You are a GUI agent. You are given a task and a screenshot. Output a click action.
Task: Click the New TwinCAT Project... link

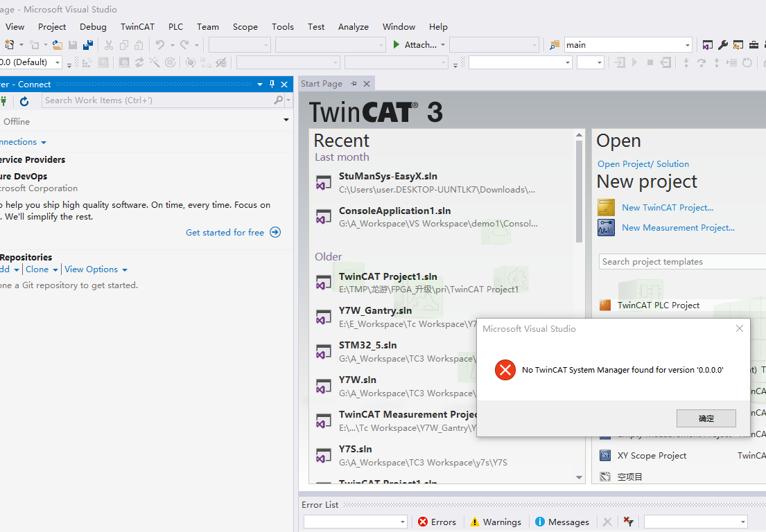[668, 207]
